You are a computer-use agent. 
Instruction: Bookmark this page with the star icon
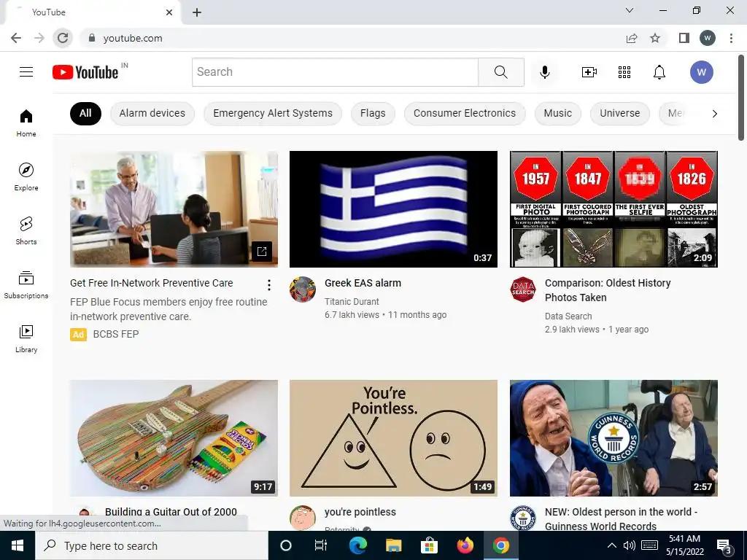pos(655,38)
